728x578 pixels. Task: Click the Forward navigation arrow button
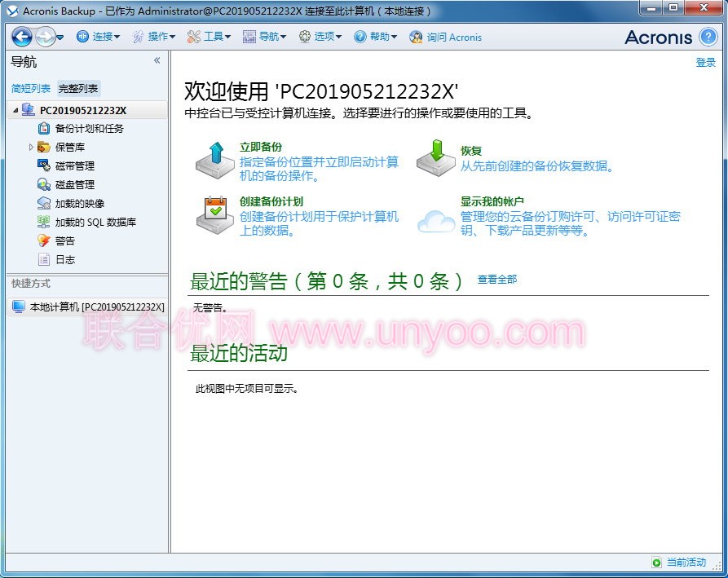pos(45,37)
